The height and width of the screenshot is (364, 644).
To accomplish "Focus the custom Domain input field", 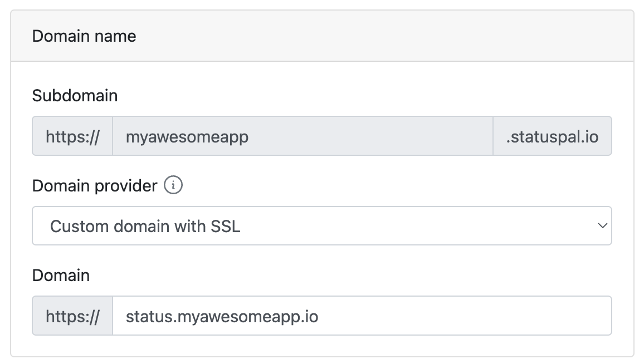I will coord(362,316).
